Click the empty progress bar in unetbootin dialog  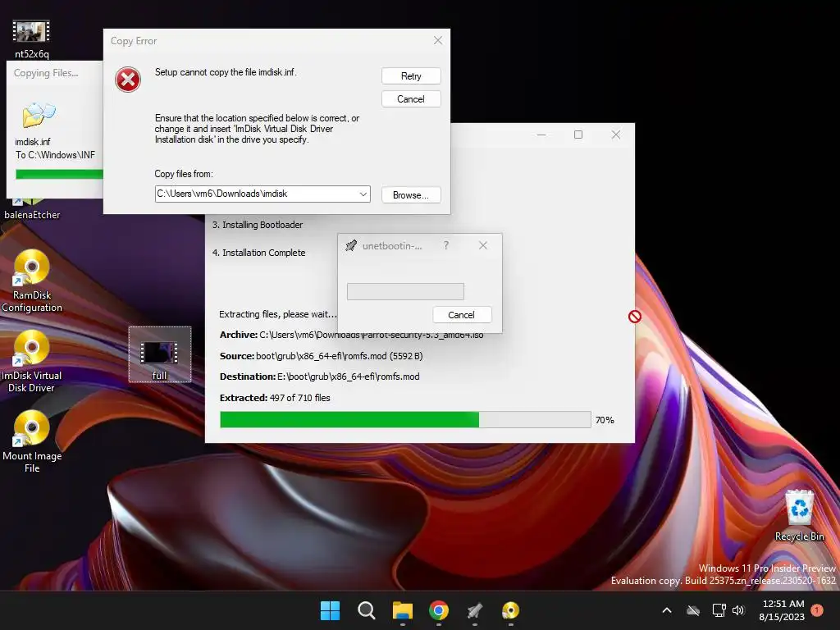point(405,291)
